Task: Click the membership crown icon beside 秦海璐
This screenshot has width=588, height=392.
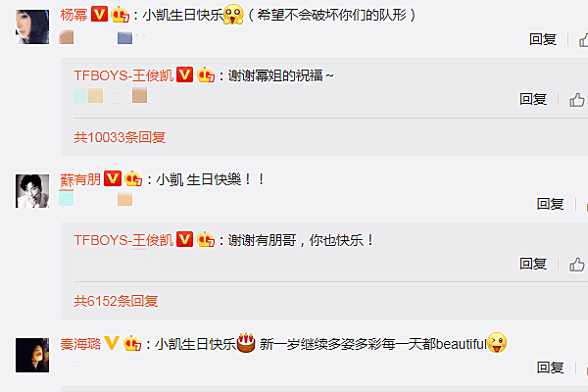Action: tap(132, 343)
